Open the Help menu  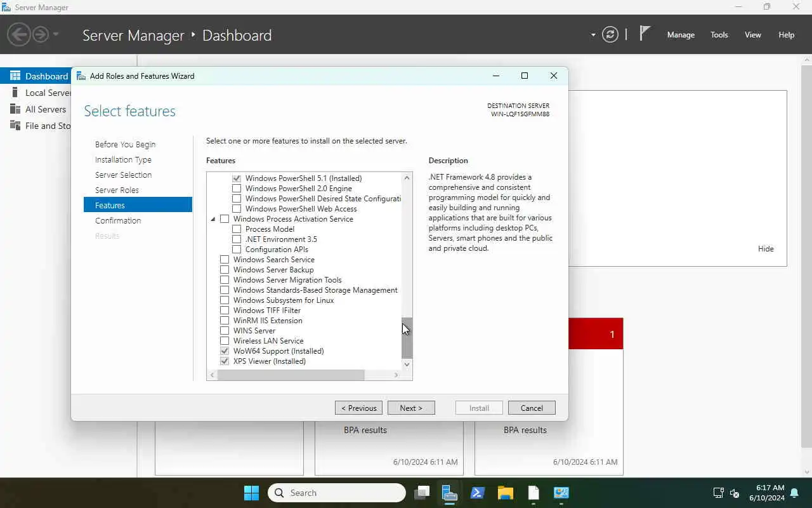point(787,35)
